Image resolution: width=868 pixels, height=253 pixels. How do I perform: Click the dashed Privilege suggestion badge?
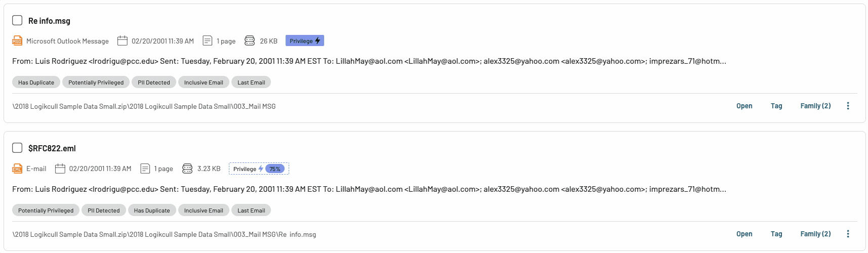[x=259, y=168]
